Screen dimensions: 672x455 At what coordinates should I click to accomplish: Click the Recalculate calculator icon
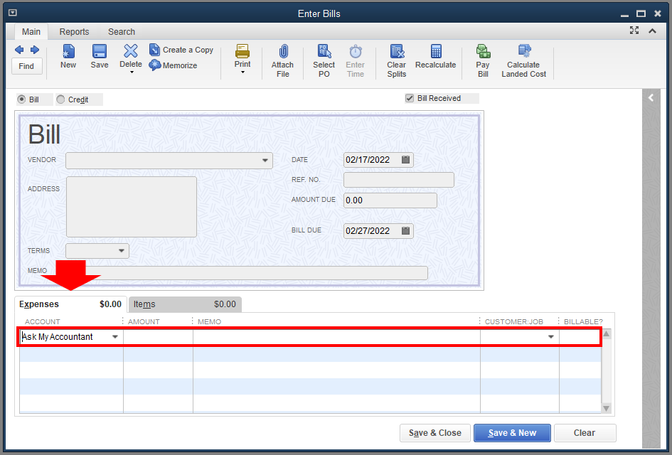point(435,51)
